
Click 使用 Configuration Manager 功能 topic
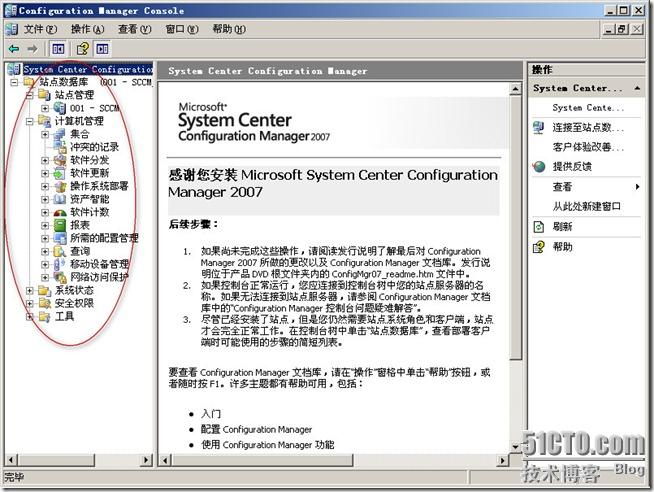click(267, 444)
